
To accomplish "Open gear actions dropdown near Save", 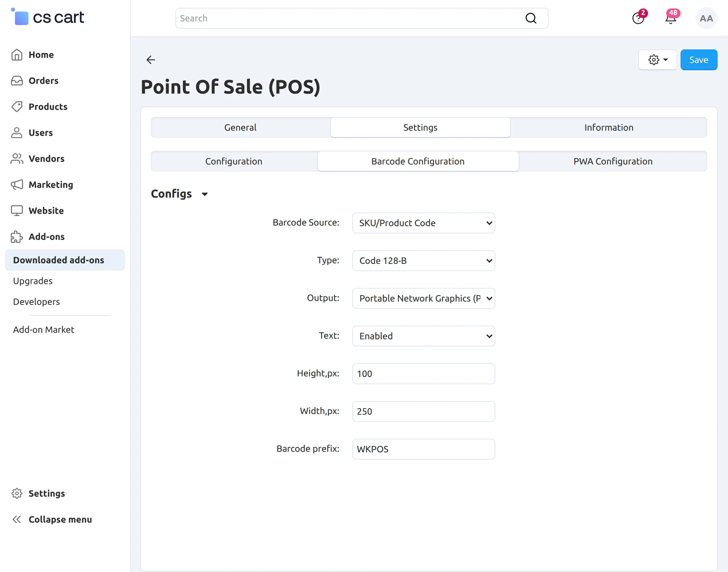I will [x=657, y=59].
